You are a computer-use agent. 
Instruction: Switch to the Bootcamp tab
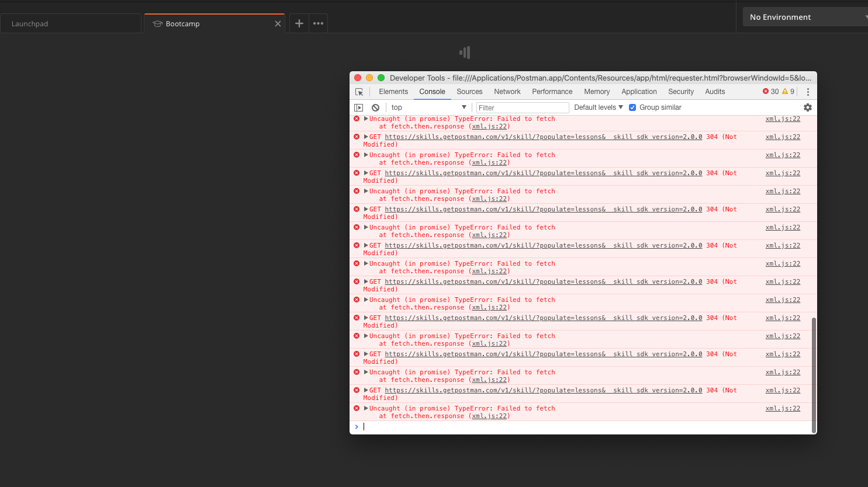(x=183, y=23)
